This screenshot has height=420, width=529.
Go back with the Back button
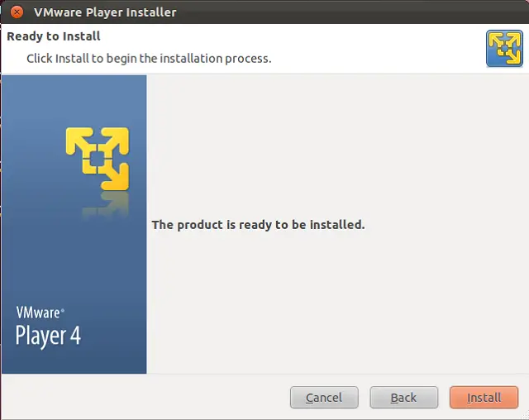pos(404,398)
